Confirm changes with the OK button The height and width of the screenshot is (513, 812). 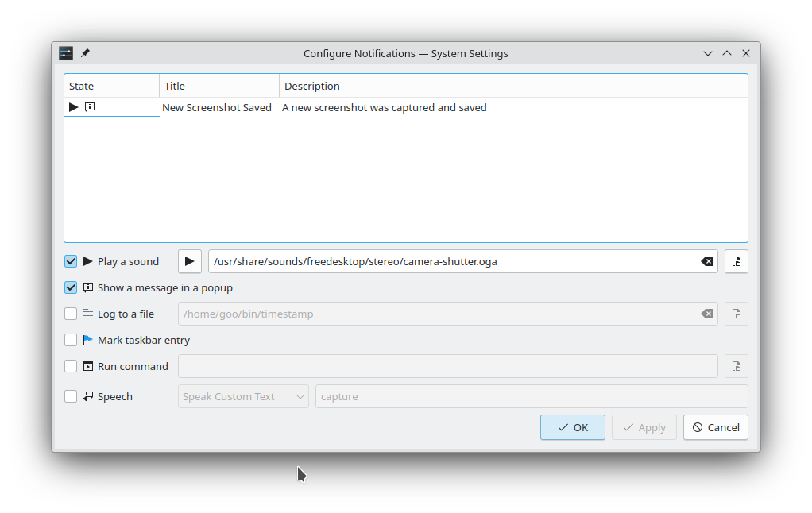[x=573, y=427]
